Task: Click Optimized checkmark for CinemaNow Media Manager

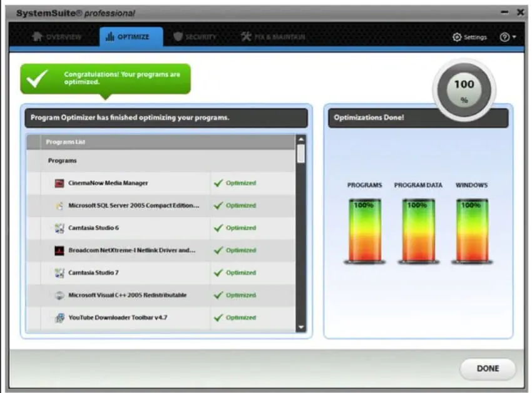Action: tap(218, 183)
